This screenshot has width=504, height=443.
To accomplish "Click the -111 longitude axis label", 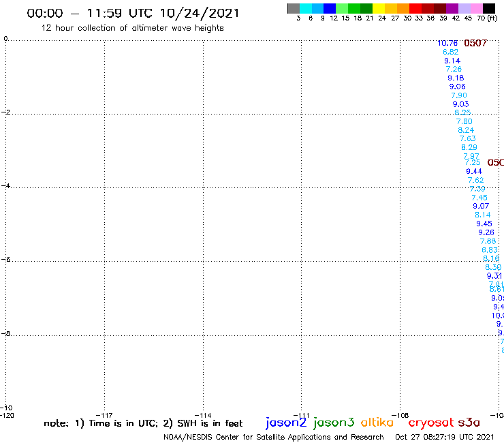I will point(301,415).
